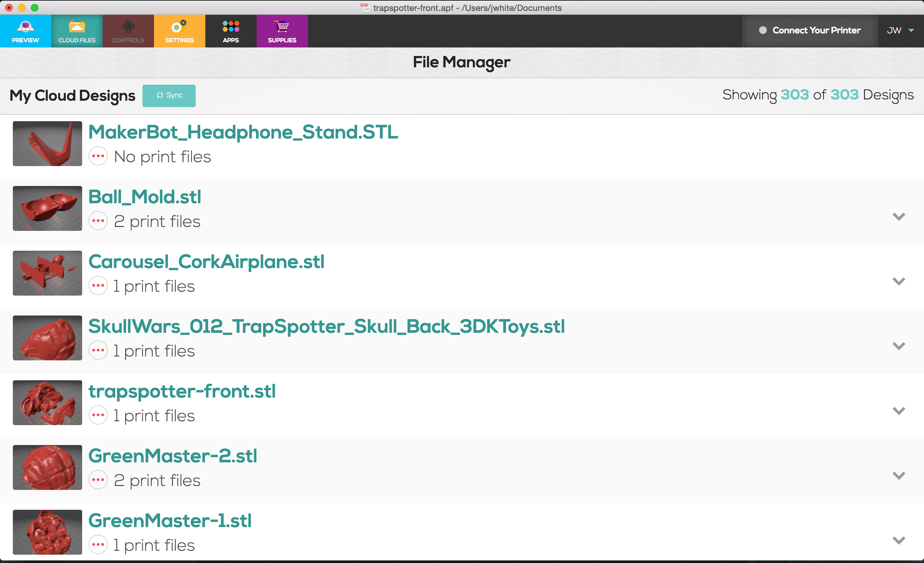Image resolution: width=924 pixels, height=563 pixels.
Task: Open the Preview tab
Action: [x=25, y=31]
